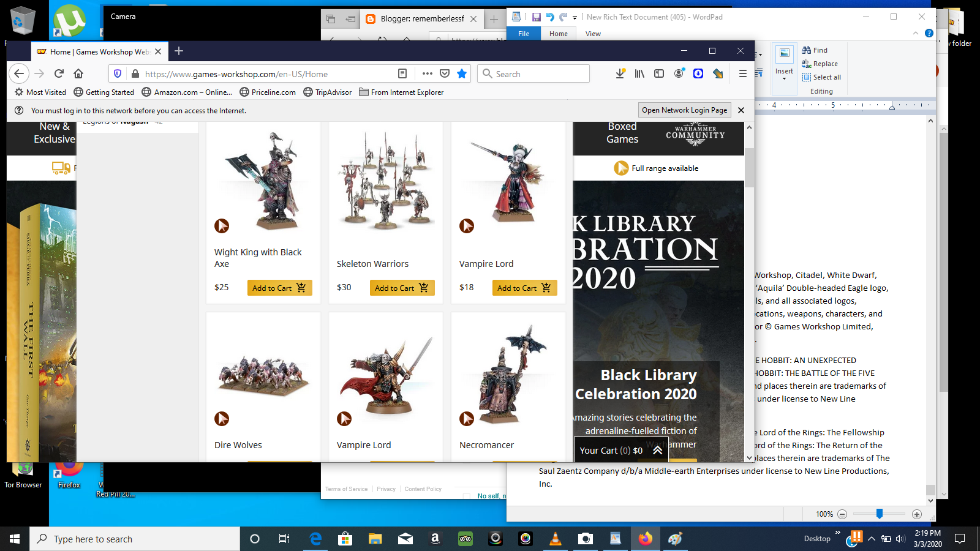The height and width of the screenshot is (551, 980).
Task: View 360 spin of Necromancer
Action: (x=467, y=419)
